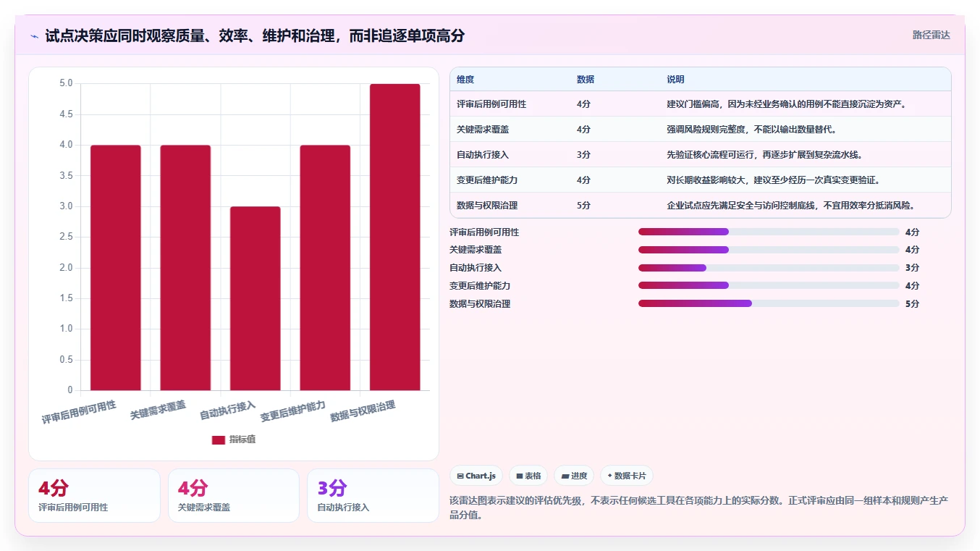Click the 自动执行接入 bar in the chart

[x=255, y=298]
